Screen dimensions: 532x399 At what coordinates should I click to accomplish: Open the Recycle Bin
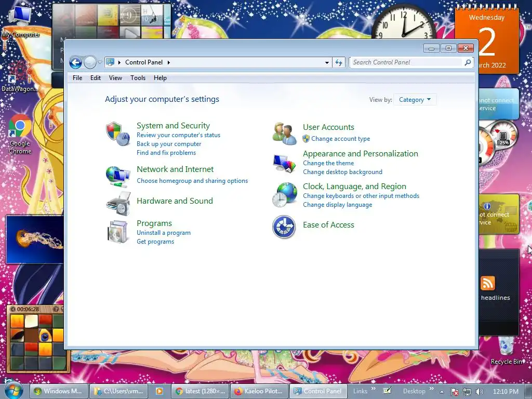tap(506, 351)
